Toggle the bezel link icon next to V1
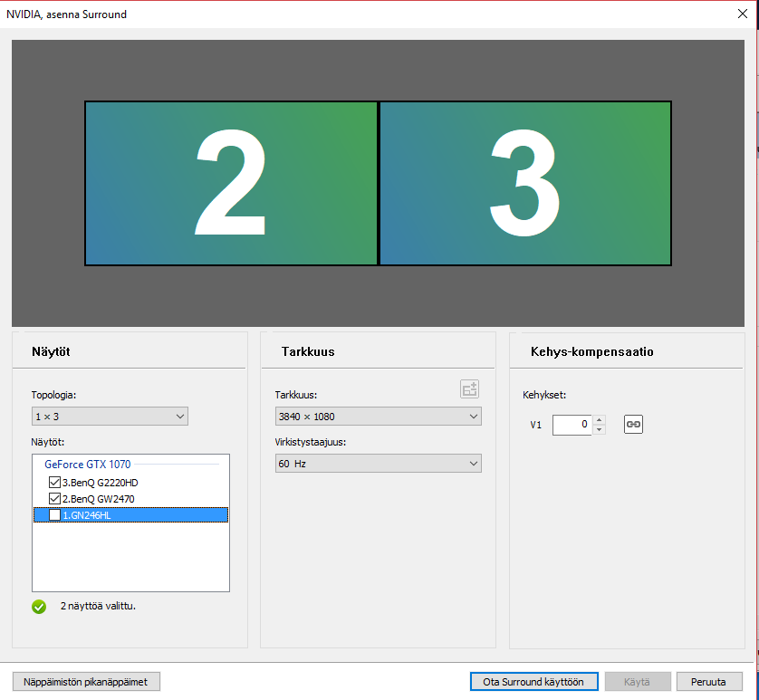The width and height of the screenshot is (759, 700). tap(633, 425)
